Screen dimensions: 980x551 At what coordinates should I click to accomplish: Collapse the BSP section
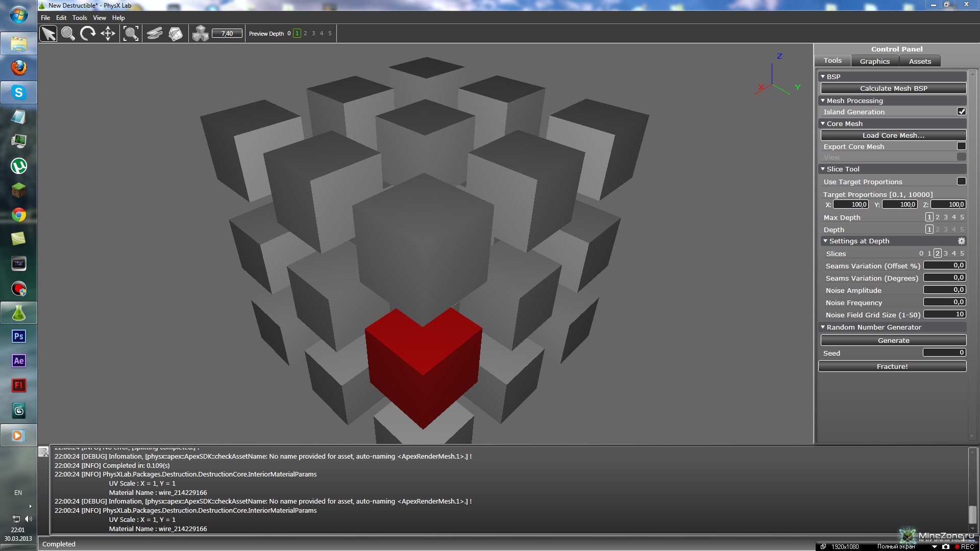tap(823, 77)
